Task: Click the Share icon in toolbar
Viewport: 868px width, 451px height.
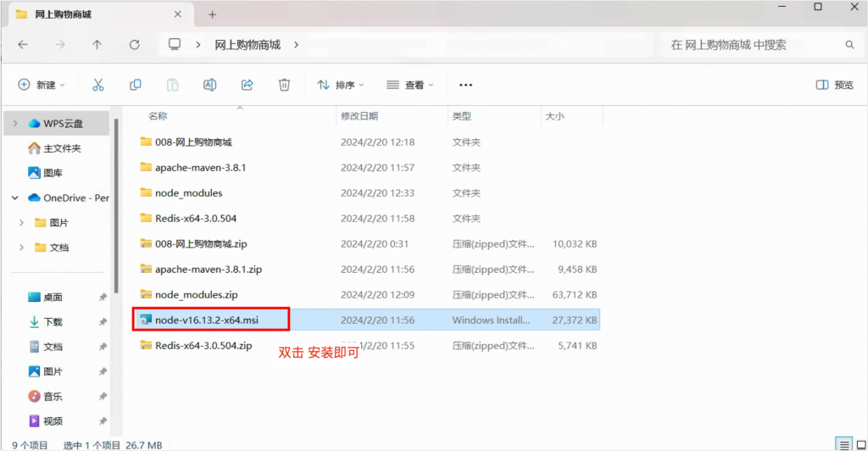Action: tap(247, 85)
